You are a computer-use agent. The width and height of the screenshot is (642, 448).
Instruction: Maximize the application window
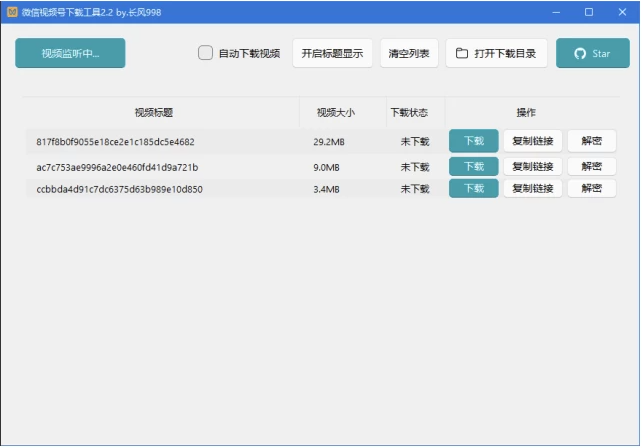pos(589,12)
